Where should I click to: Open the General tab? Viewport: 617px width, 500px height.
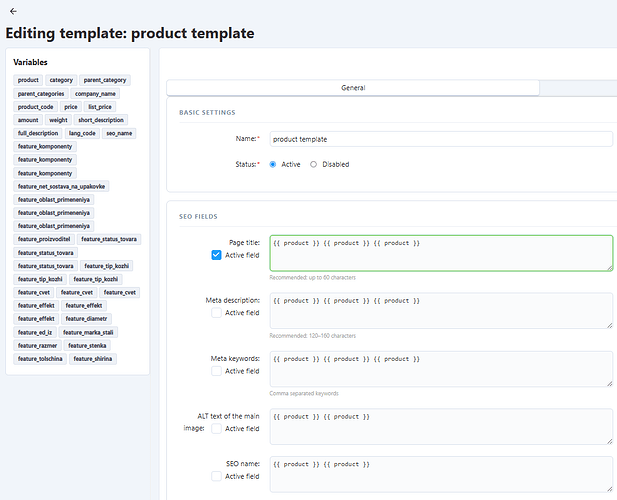(353, 88)
